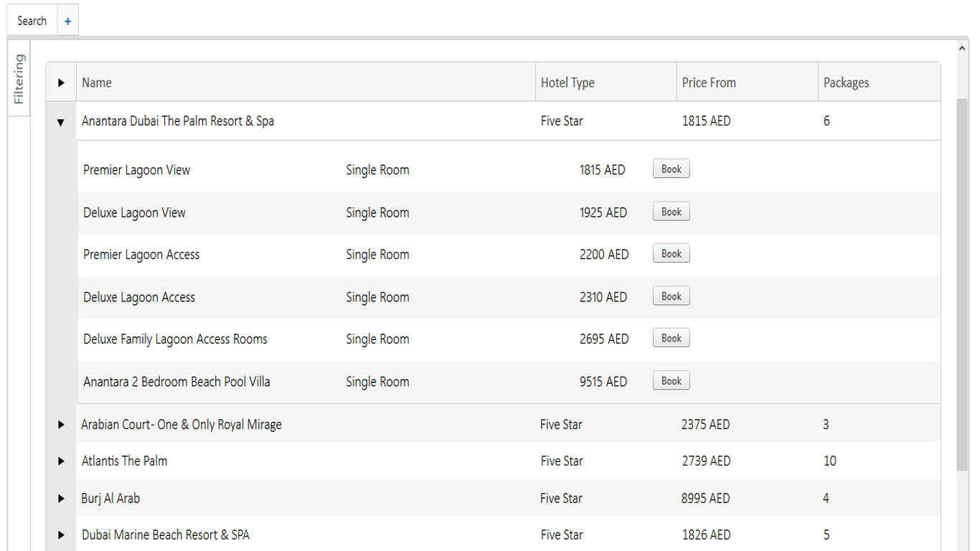
Task: Sort by the Packages column header
Action: (x=846, y=83)
